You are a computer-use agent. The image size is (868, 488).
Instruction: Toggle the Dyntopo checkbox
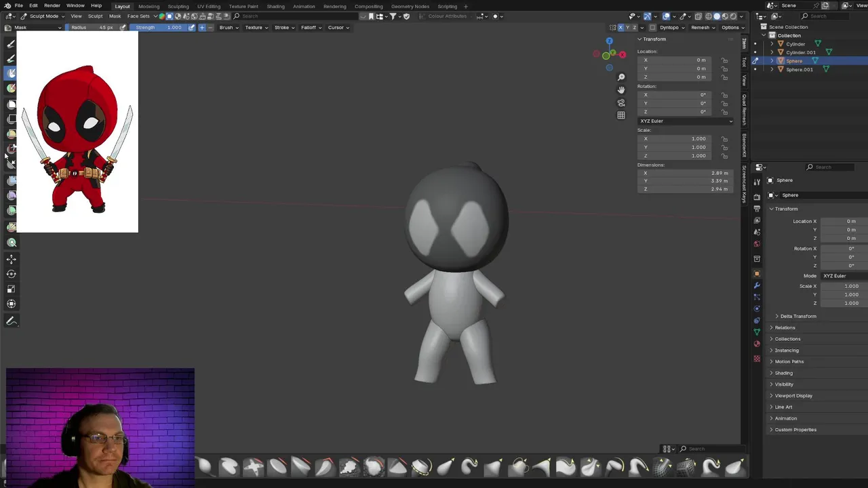652,27
